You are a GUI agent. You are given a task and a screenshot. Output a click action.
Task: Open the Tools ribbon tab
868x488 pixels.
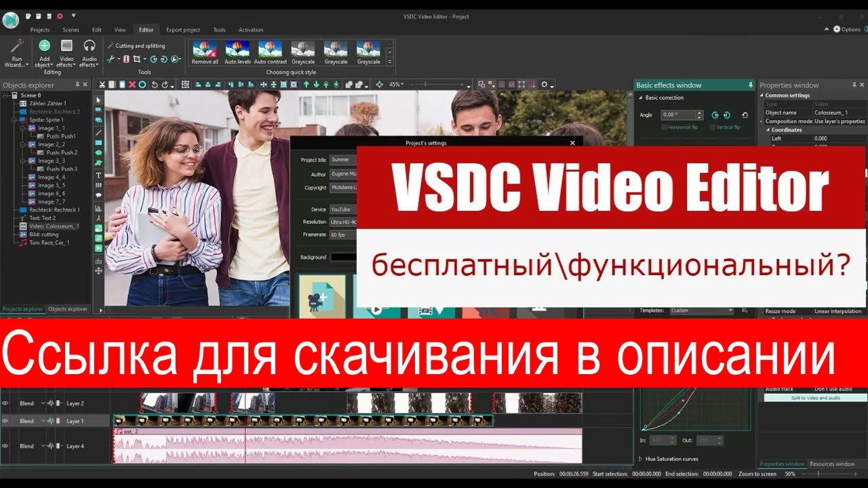coord(219,30)
